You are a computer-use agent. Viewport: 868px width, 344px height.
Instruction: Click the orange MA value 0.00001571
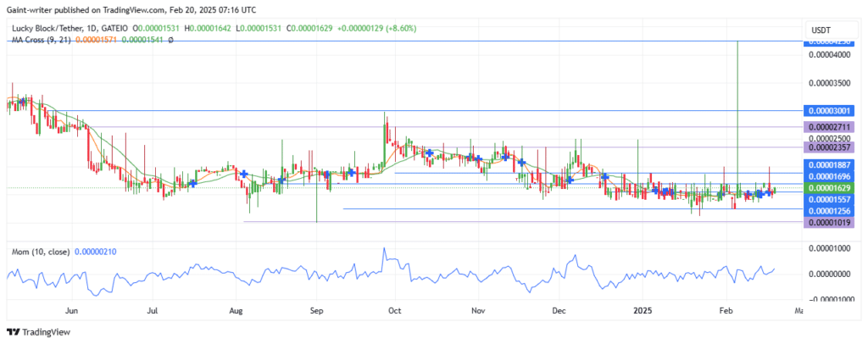click(97, 41)
